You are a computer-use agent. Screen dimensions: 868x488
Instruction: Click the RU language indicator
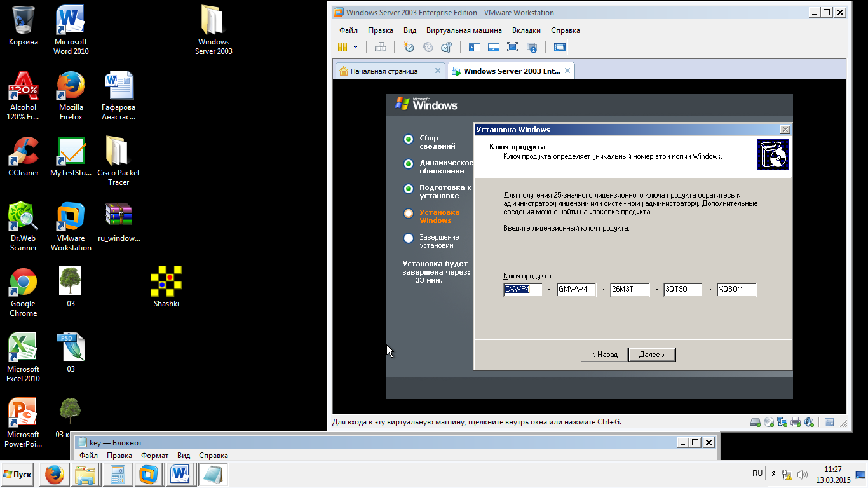[757, 473]
